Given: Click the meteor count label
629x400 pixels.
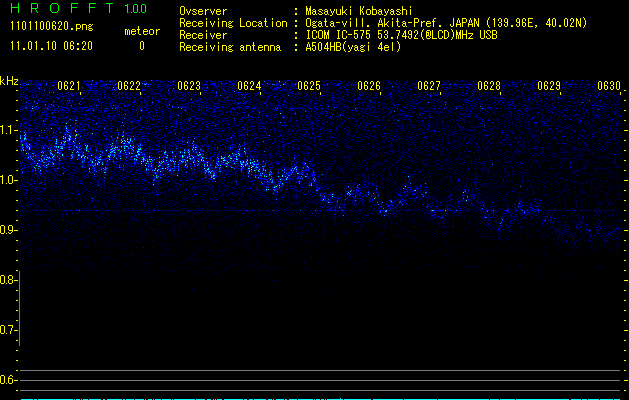Looking at the screenshot, I should point(141,31).
